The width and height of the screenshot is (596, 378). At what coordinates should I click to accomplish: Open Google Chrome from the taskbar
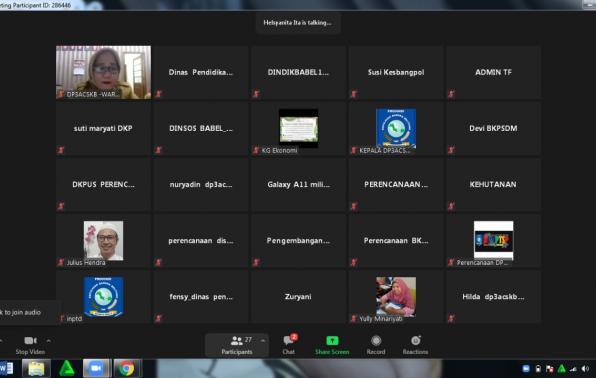tap(126, 368)
